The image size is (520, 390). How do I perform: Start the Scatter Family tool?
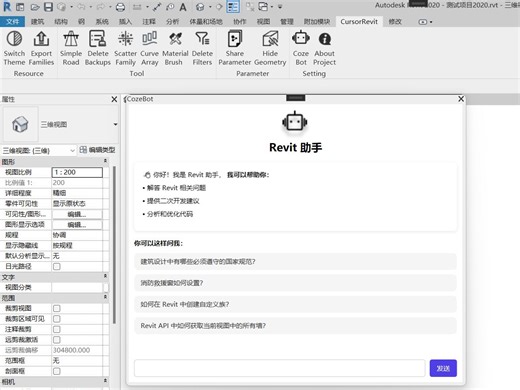click(x=125, y=48)
